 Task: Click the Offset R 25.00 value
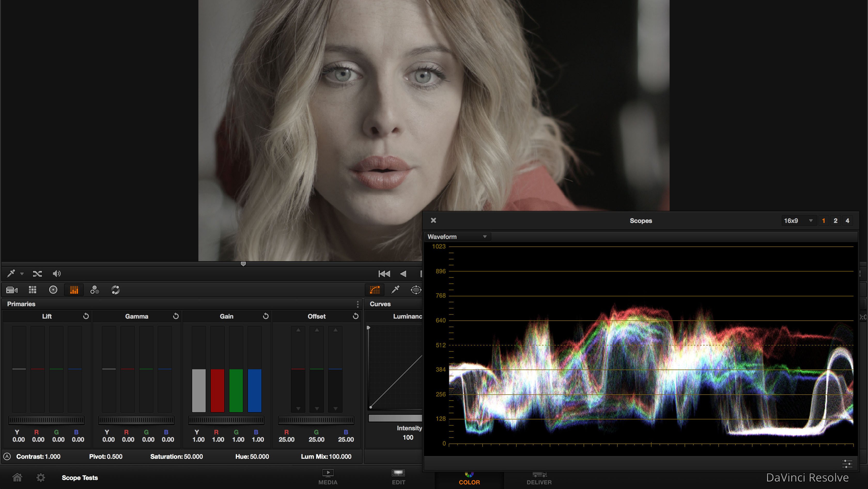point(286,439)
